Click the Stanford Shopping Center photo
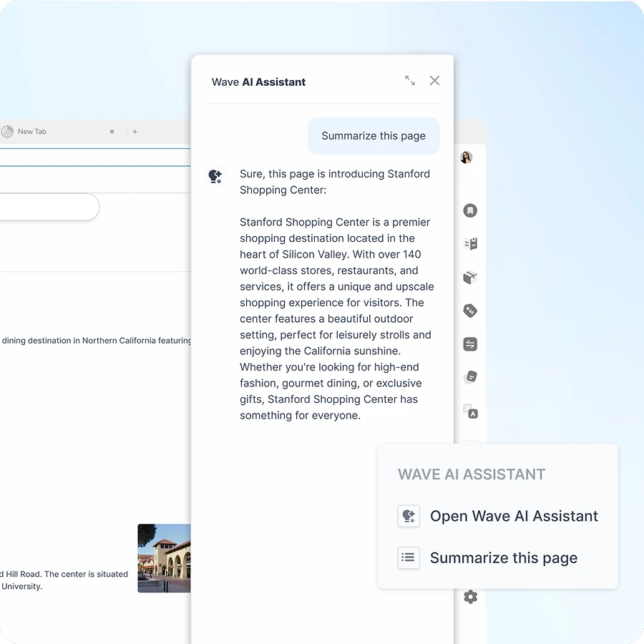The height and width of the screenshot is (644, 644). point(164,559)
